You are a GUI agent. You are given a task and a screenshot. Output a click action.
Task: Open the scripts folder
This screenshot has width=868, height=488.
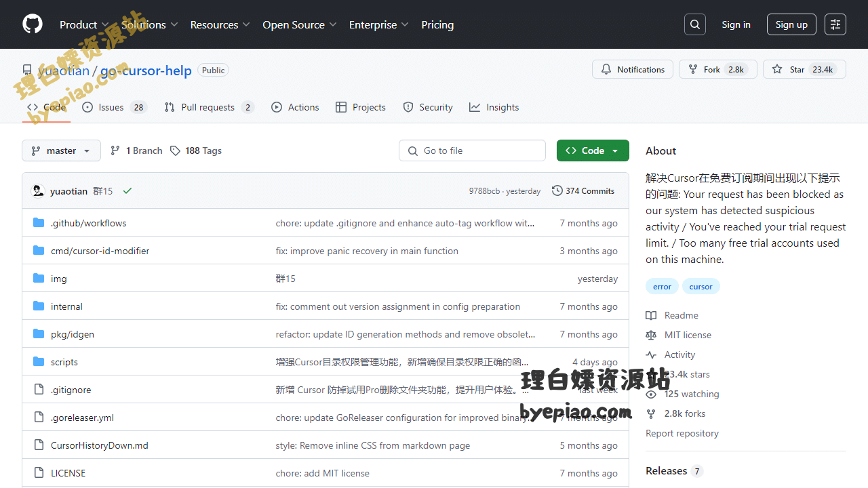64,362
